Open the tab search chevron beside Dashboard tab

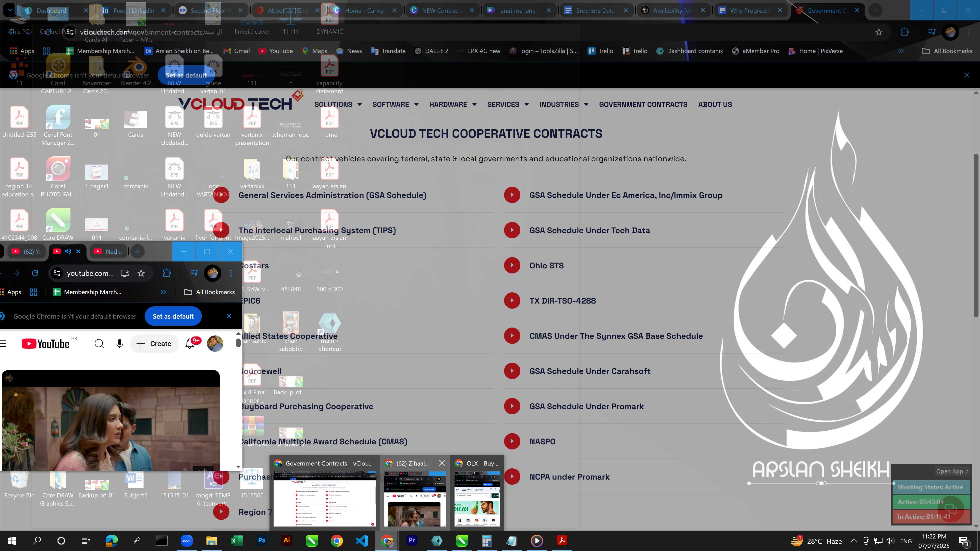[x=10, y=10]
